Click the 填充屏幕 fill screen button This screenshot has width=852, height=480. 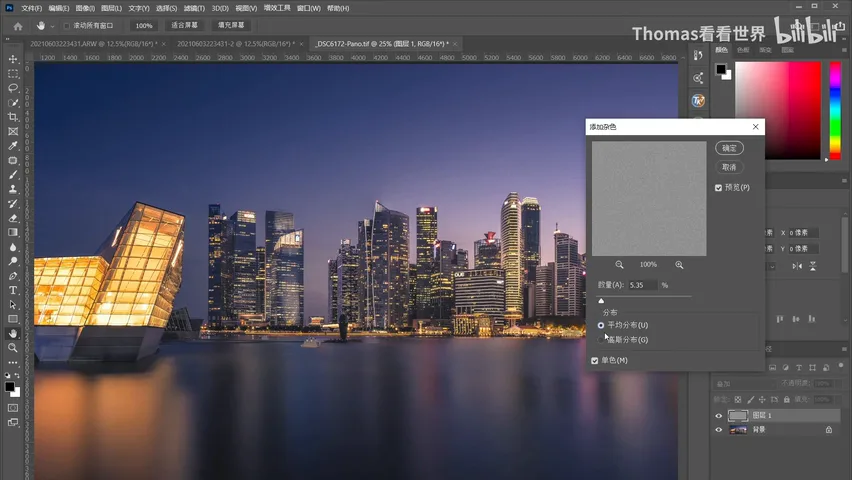click(231, 26)
